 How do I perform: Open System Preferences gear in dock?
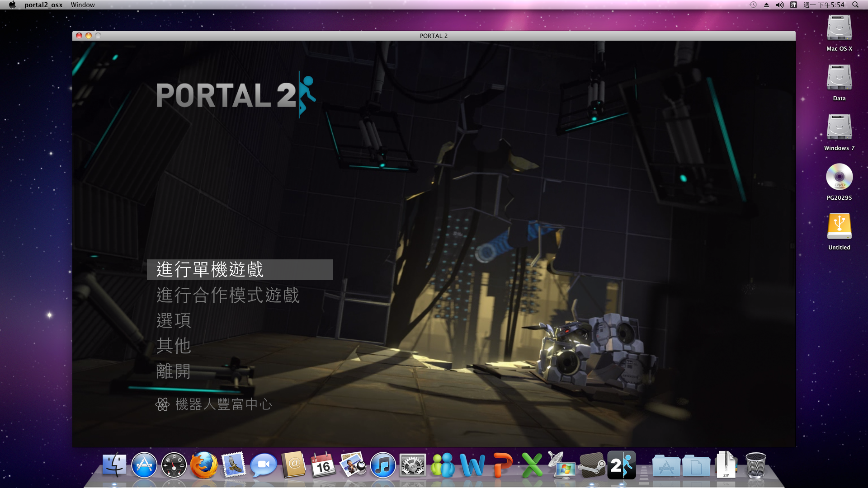(412, 465)
